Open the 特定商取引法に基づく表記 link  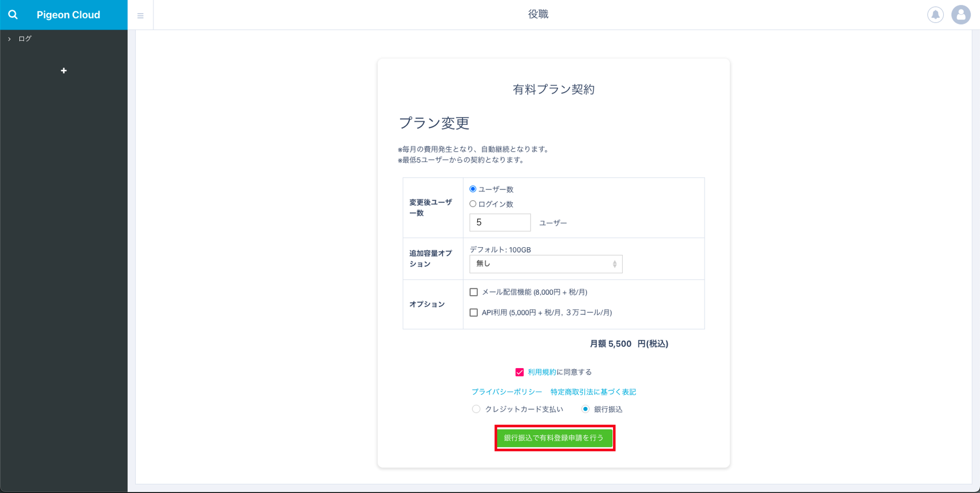pyautogui.click(x=593, y=392)
